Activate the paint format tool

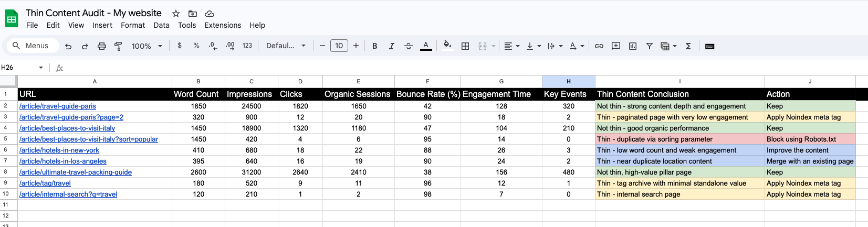(118, 46)
